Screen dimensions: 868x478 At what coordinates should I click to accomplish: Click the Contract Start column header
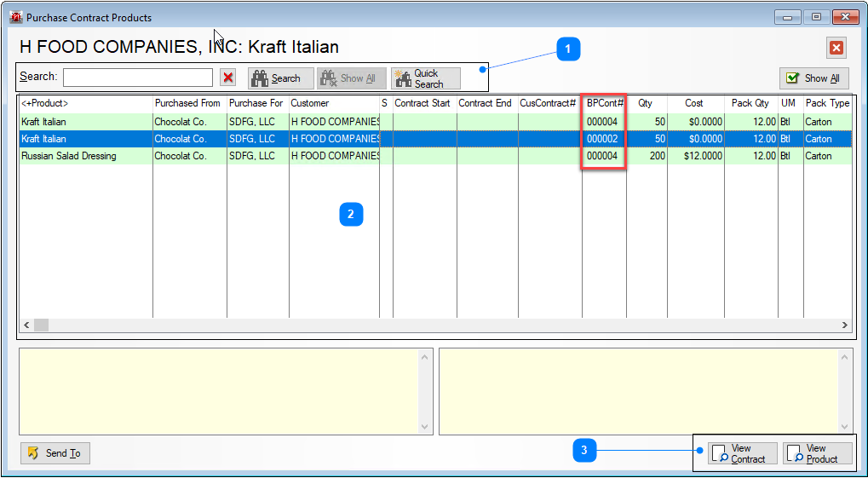[x=425, y=103]
